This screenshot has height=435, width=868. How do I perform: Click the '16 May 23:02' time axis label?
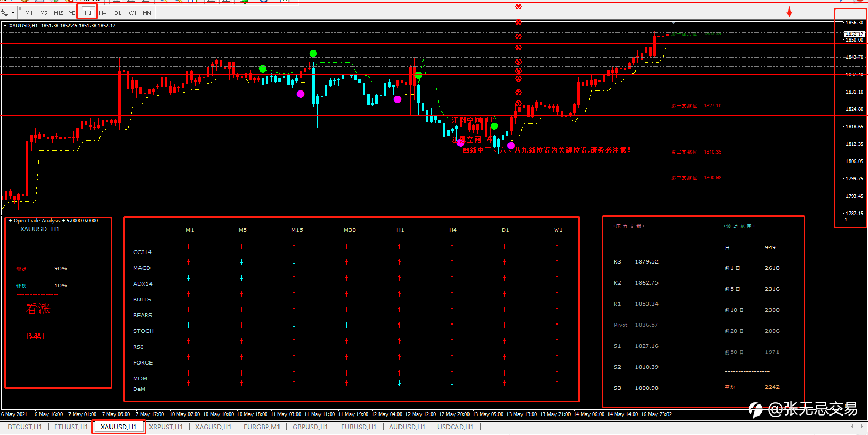[656, 414]
